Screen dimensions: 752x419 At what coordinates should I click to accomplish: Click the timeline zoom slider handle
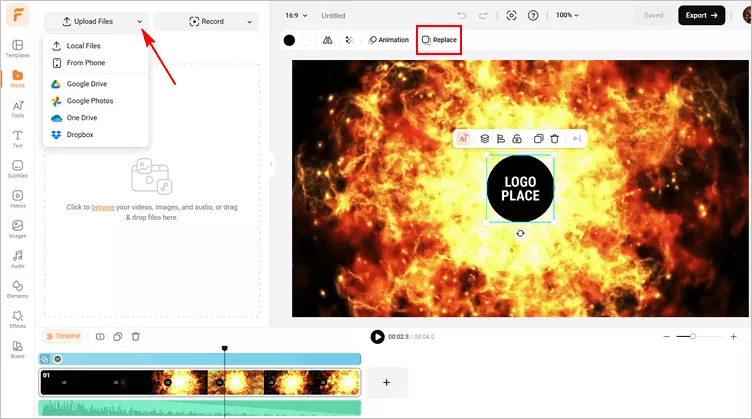[693, 337]
